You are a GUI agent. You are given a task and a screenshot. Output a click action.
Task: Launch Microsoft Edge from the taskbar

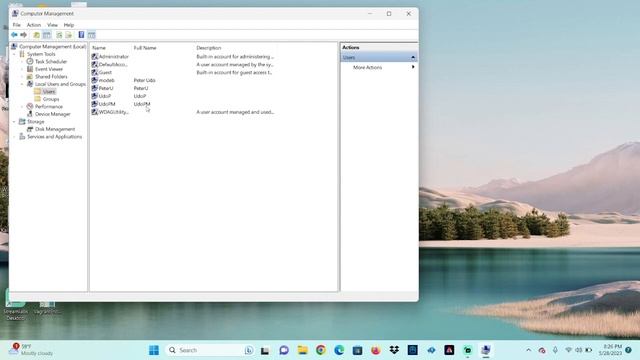click(339, 350)
